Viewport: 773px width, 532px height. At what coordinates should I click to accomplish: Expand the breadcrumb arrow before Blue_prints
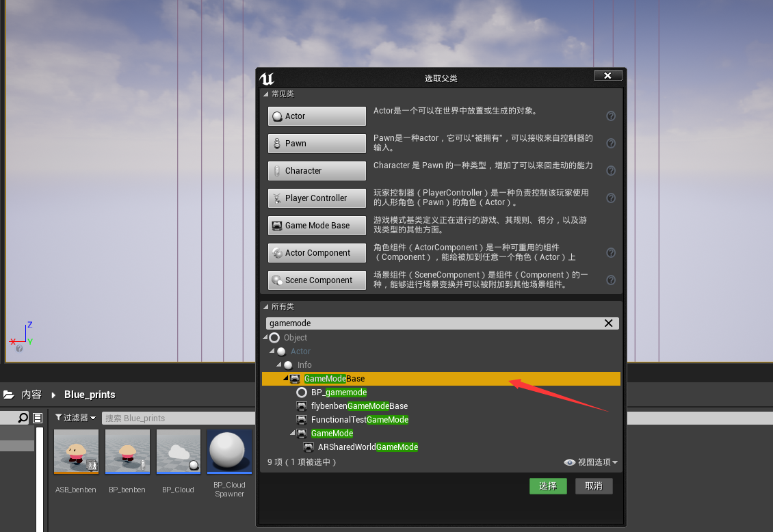click(53, 395)
